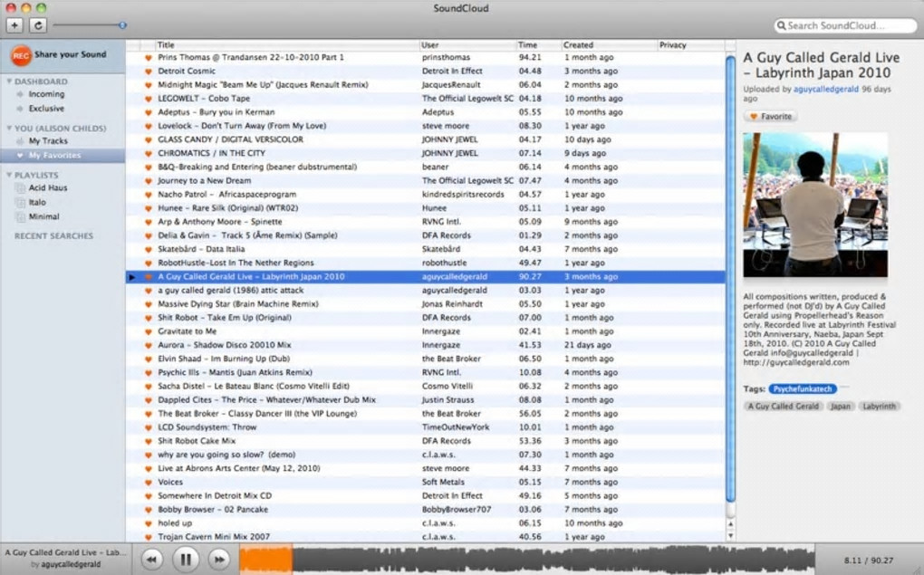The height and width of the screenshot is (575, 924).
Task: Click the track list vertical scrollbar
Action: click(x=731, y=280)
